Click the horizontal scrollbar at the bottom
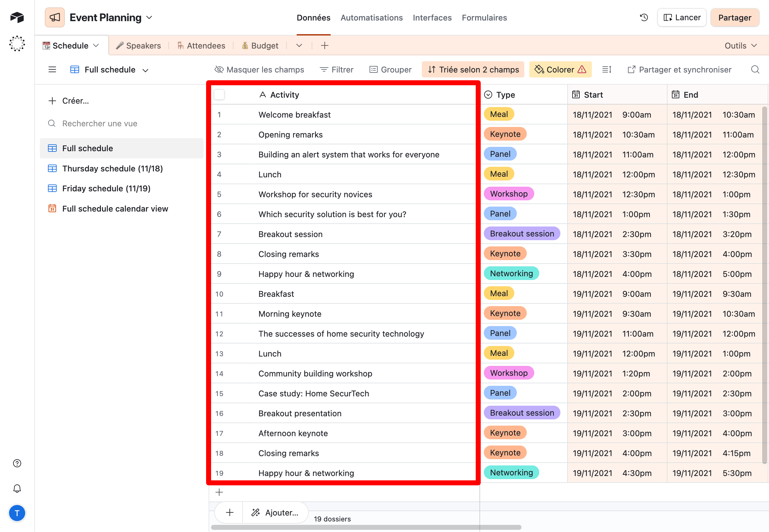Viewport: 769px width, 532px height. point(366,527)
